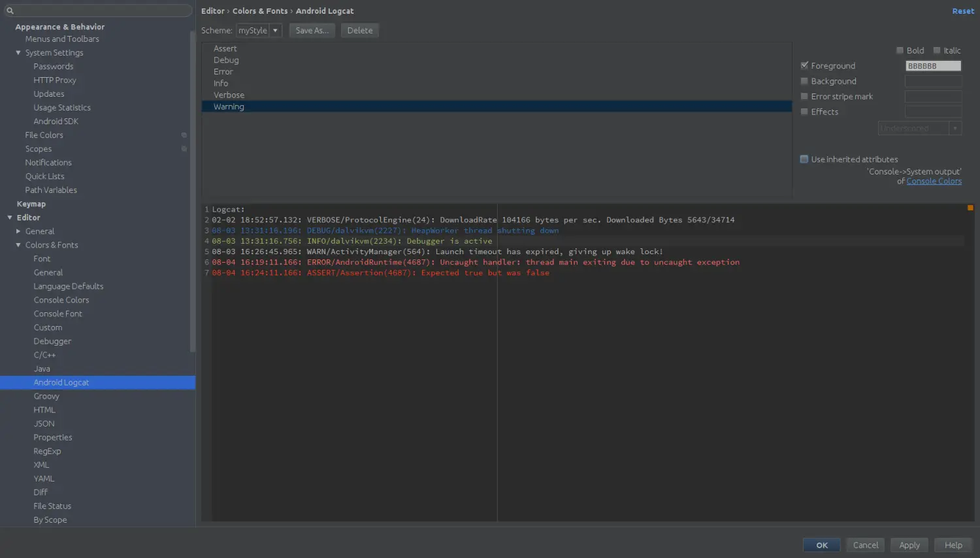Click the Delete scheme button
980x558 pixels.
tap(360, 30)
